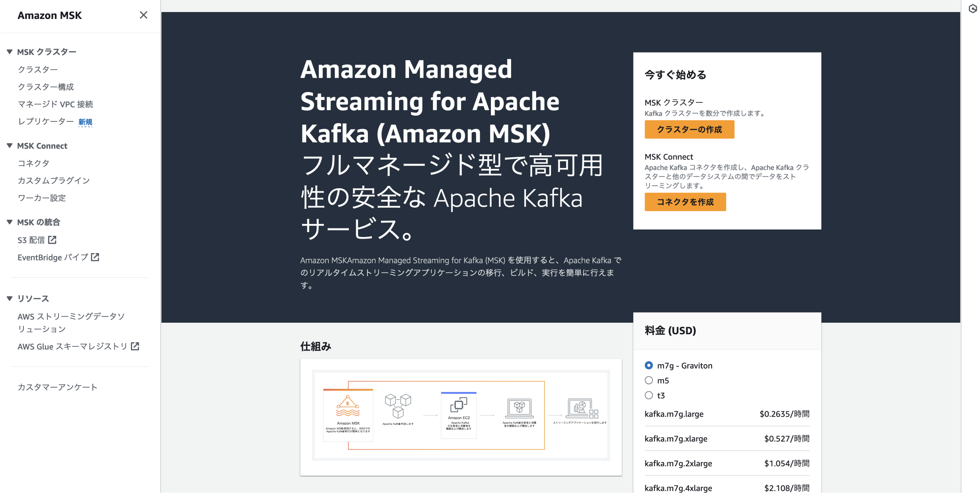Click the streaming application monitor icon in diagram

[582, 408]
